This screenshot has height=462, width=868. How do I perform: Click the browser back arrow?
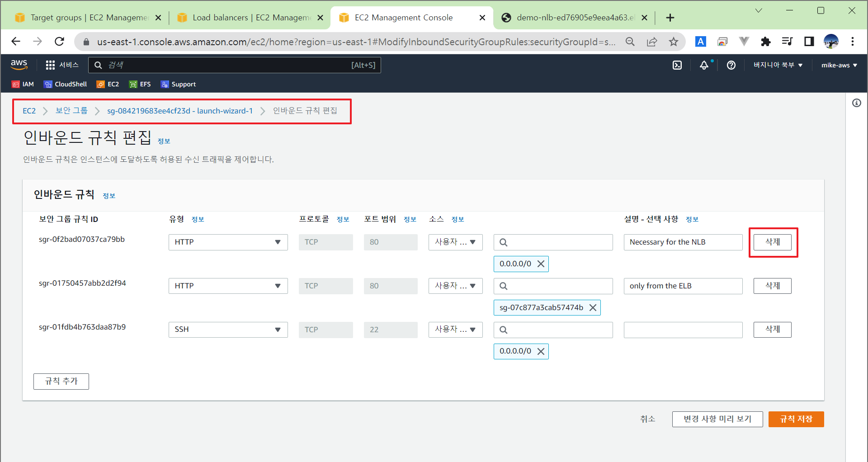click(x=16, y=42)
